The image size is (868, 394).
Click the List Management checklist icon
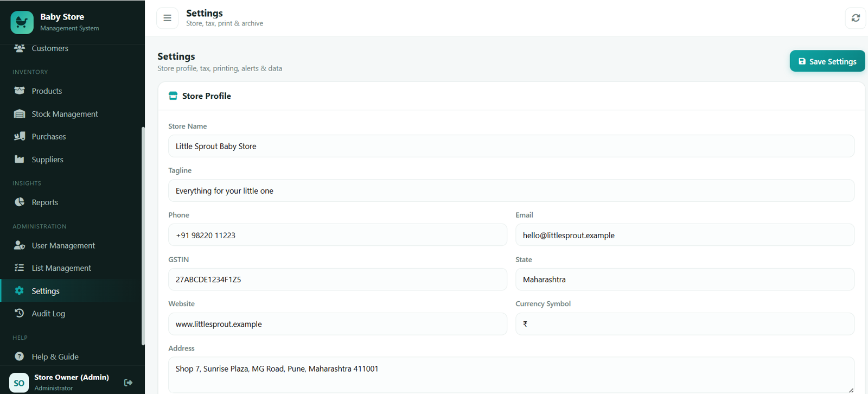(20, 268)
